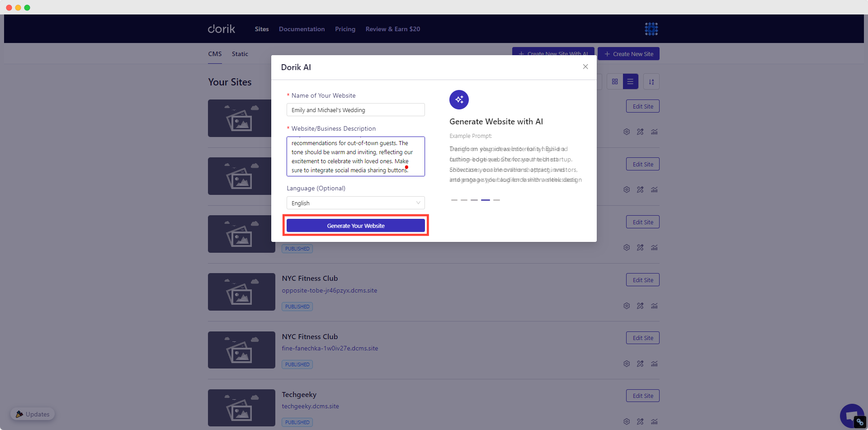Open settings gear in the topmost site row
Image resolution: width=868 pixels, height=430 pixels.
[x=627, y=132]
